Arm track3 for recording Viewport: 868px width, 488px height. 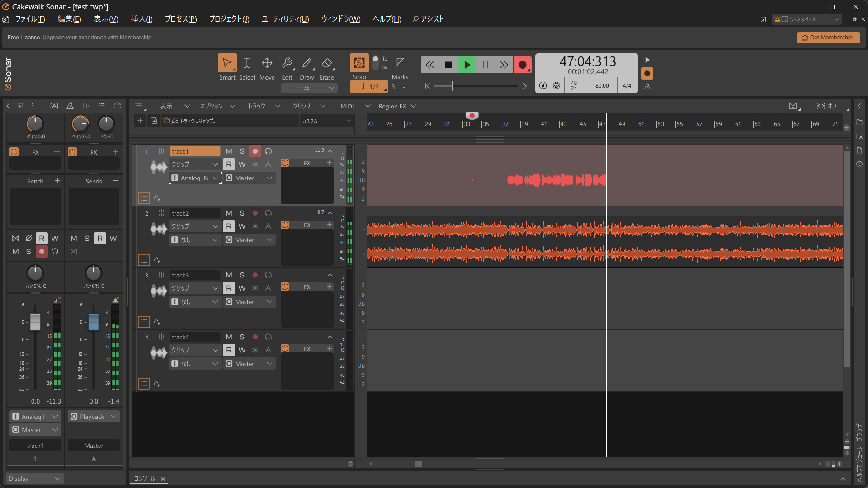click(255, 275)
